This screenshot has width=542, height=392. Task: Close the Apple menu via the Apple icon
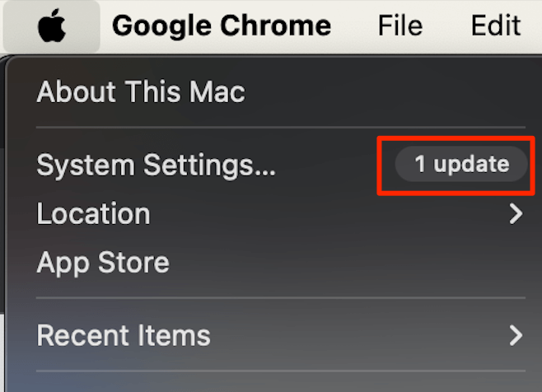52,26
